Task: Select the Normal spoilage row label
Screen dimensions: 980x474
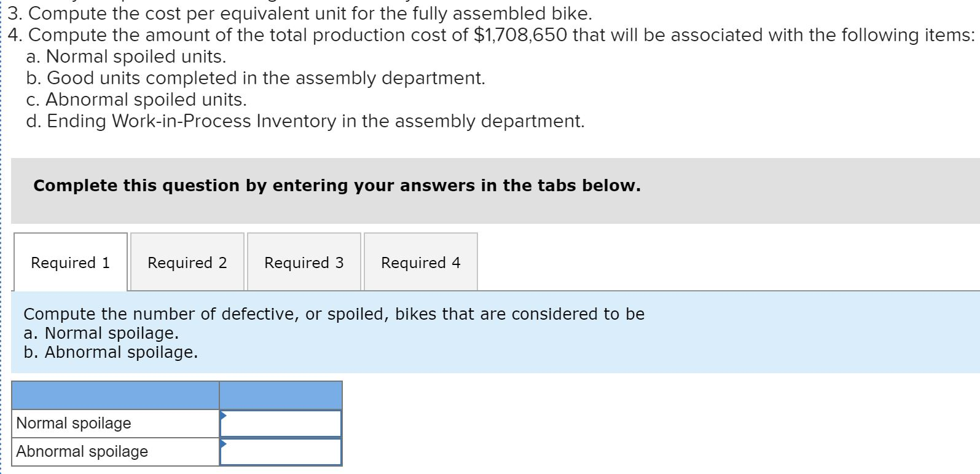Action: (x=74, y=423)
